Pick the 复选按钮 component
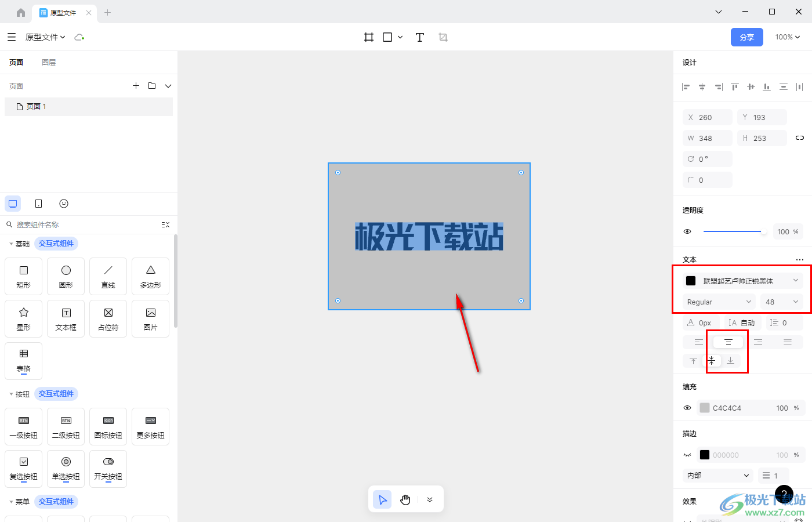The height and width of the screenshot is (522, 812). pos(24,469)
